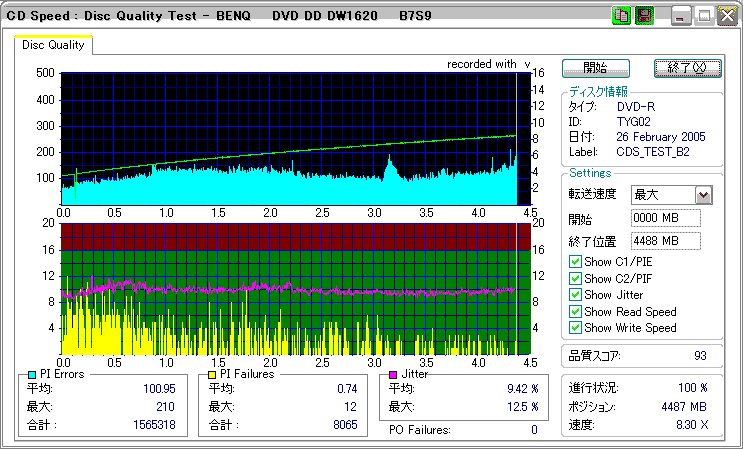Toggle Show Read Speed checkbox

click(x=575, y=311)
